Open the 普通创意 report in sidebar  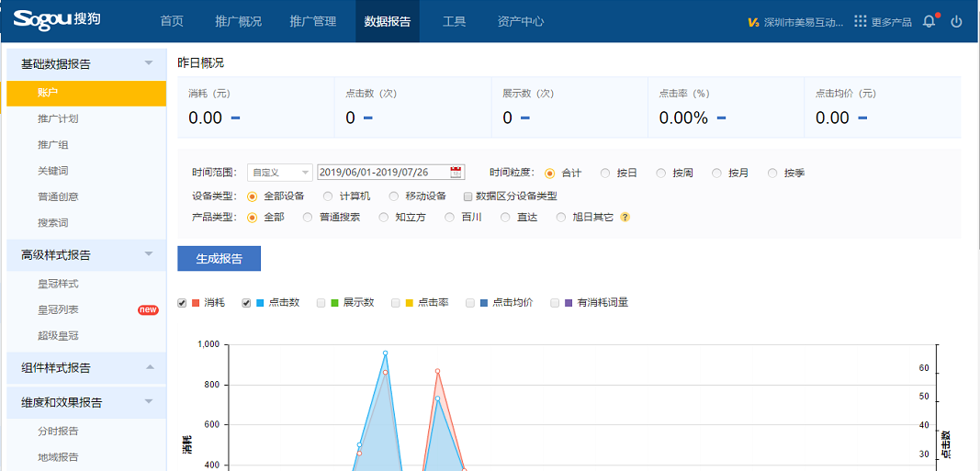tap(58, 196)
